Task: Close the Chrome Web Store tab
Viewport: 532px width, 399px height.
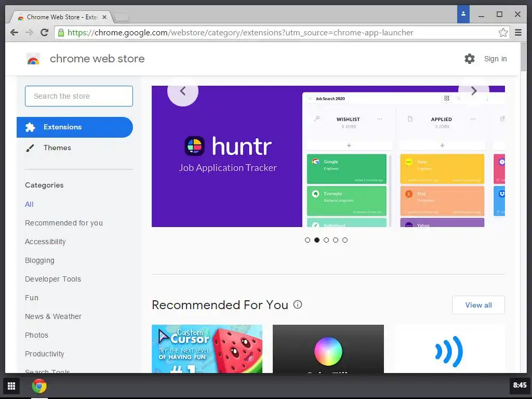Action: pyautogui.click(x=104, y=17)
